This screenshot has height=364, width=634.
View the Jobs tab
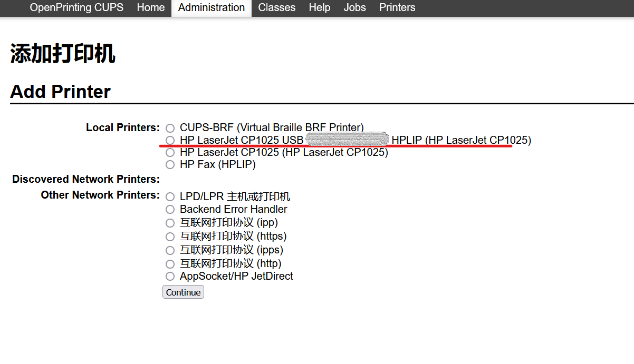[x=354, y=7]
